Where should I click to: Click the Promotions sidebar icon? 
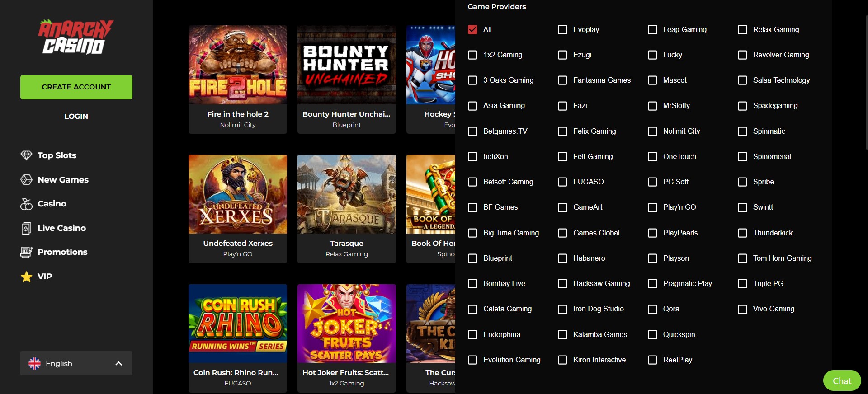pos(26,252)
